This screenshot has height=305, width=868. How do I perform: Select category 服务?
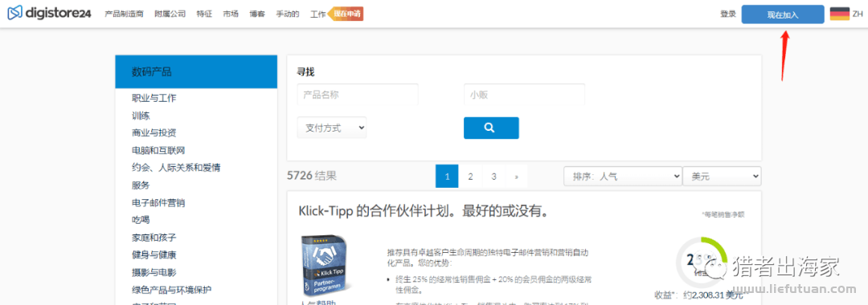coord(141,185)
